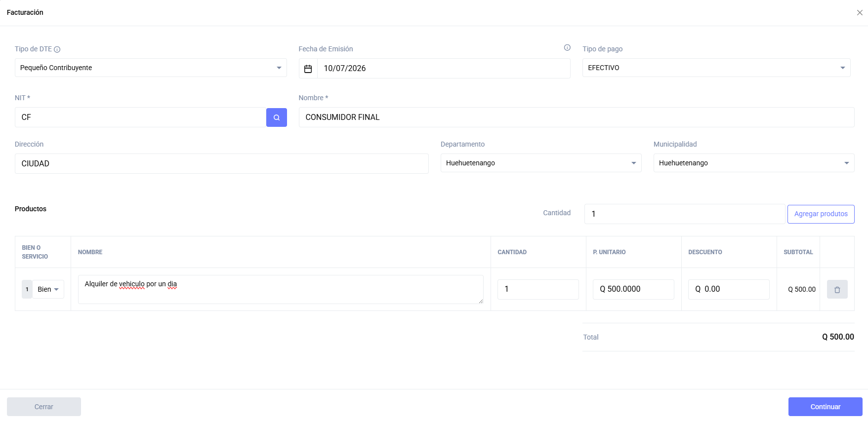Expand the Municipalidad dropdown
868x422 pixels.
pyautogui.click(x=754, y=163)
